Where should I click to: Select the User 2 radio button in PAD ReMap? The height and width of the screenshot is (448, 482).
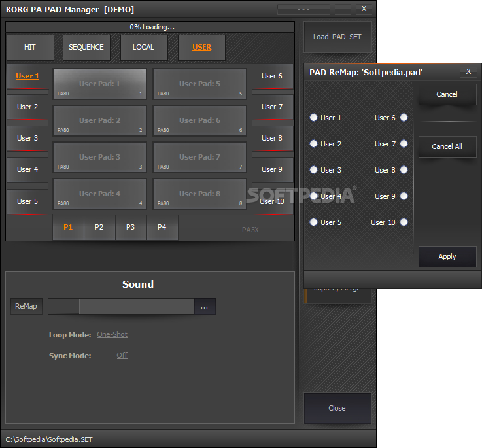tap(313, 144)
